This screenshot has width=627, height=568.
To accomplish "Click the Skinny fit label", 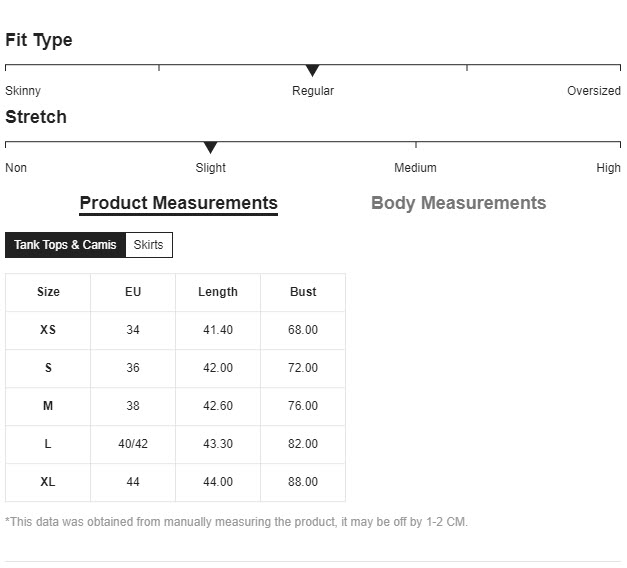I will coord(23,91).
